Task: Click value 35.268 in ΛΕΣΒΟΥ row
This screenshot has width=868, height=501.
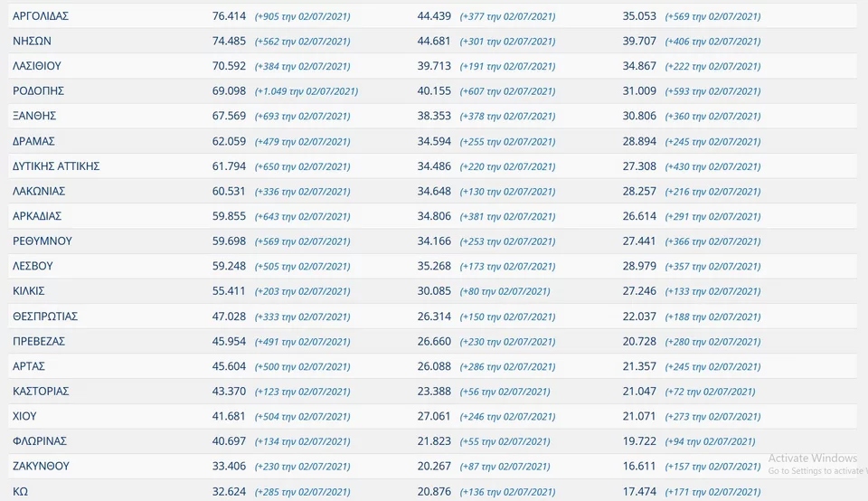Action: [435, 267]
